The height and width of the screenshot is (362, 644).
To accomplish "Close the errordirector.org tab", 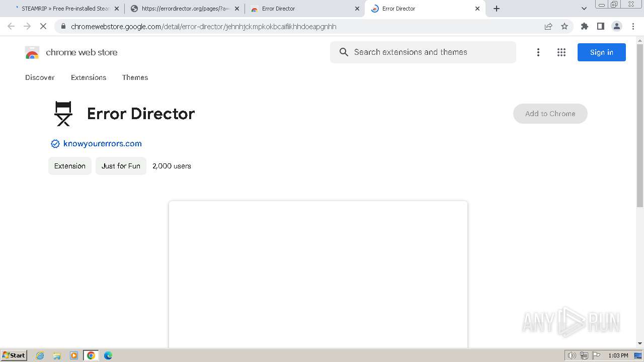I will tap(236, 9).
